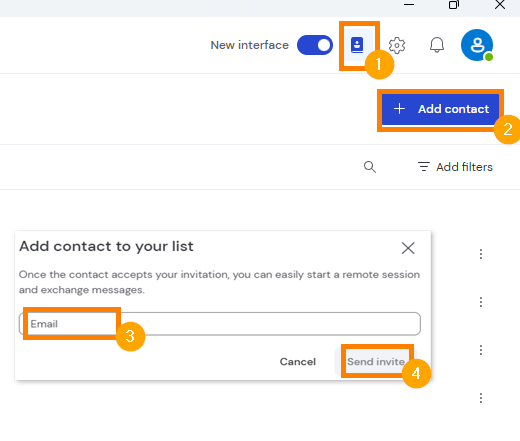Expand the Add filters option
520x441 pixels.
point(455,167)
